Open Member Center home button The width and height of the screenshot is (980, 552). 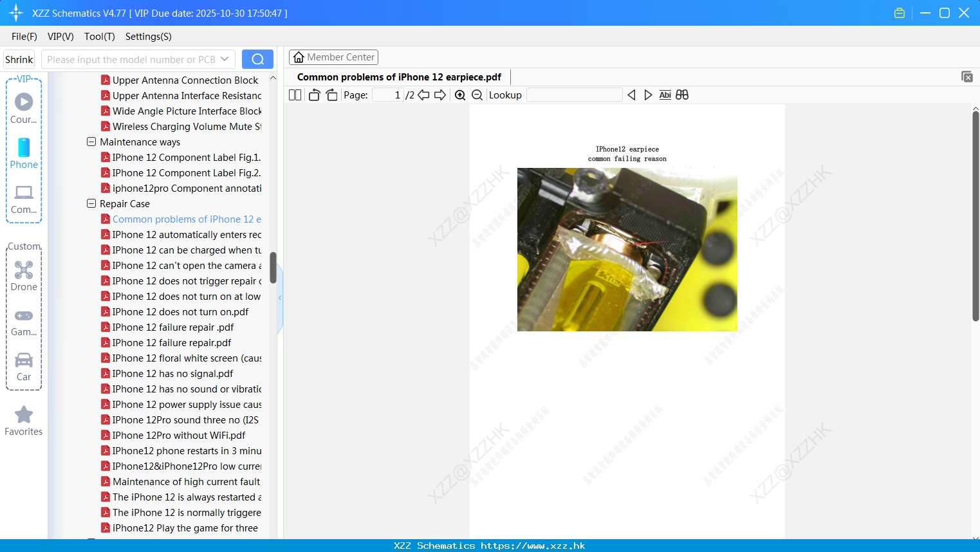[333, 57]
